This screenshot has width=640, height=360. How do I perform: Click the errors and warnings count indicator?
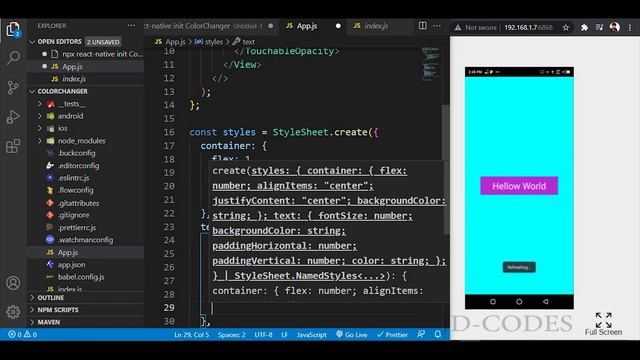tap(22, 334)
